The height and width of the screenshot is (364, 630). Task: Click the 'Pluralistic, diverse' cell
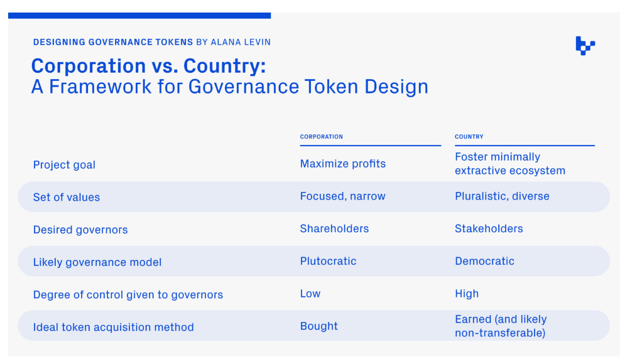tap(502, 196)
